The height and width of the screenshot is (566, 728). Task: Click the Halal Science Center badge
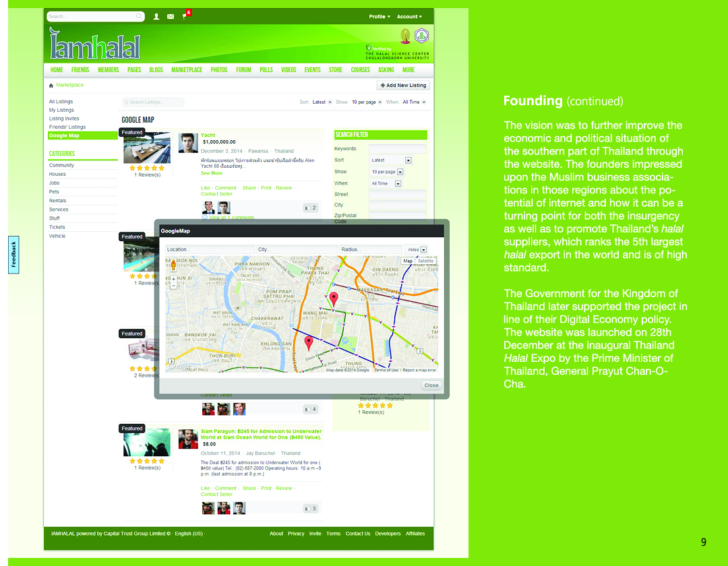(x=421, y=35)
